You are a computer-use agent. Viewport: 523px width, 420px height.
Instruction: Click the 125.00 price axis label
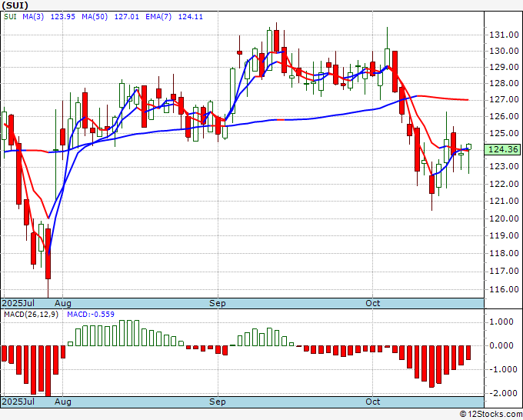pyautogui.click(x=504, y=133)
